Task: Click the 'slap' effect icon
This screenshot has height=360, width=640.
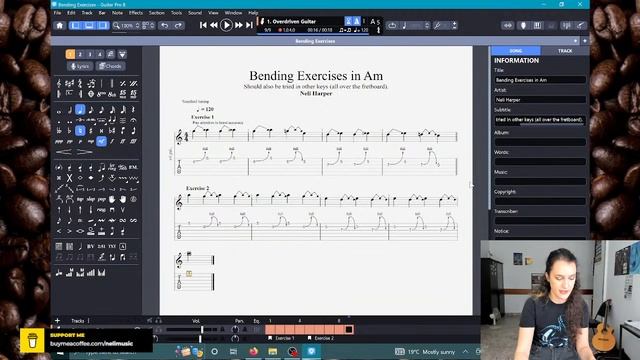Action: tap(91, 199)
